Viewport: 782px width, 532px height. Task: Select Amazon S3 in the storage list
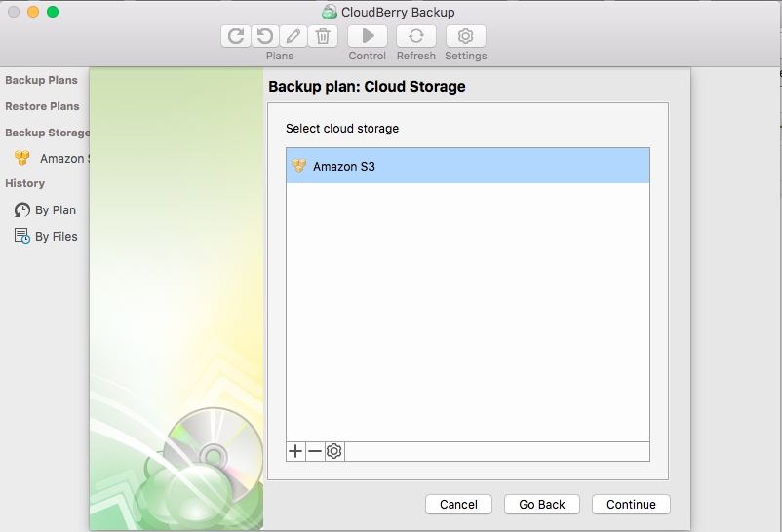[x=468, y=166]
